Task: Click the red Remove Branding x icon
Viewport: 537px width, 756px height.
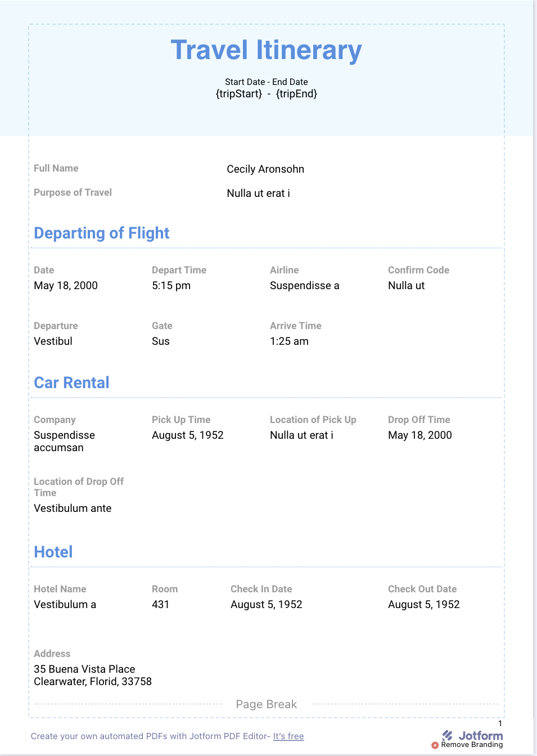Action: (x=435, y=745)
